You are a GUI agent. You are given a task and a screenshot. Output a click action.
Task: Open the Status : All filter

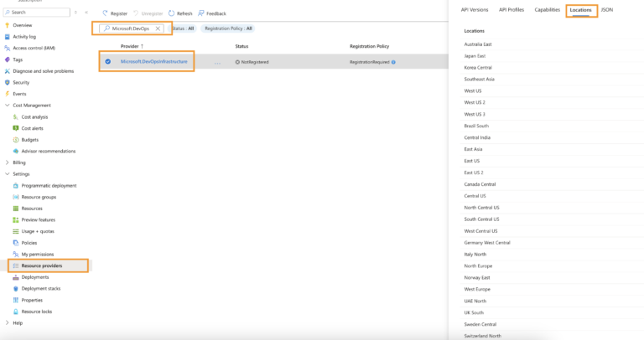(183, 28)
